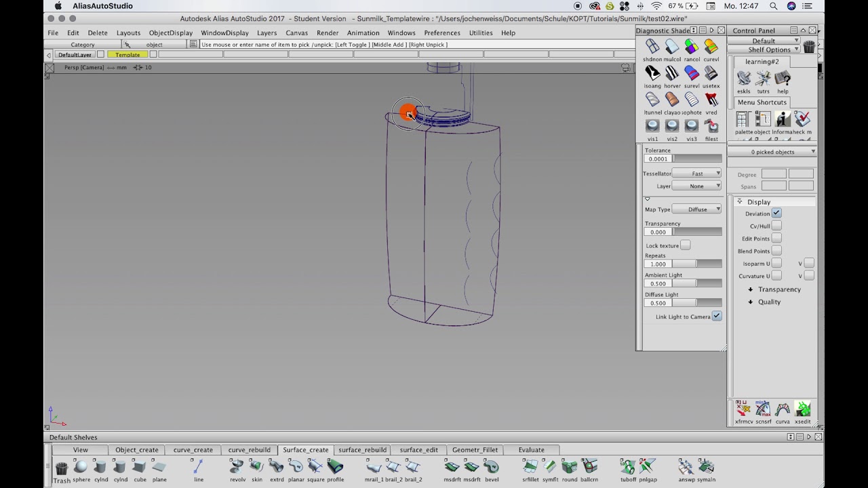Screen dimensions: 868x488
Task: Enable the Cv/Hull display checkbox
Action: 776,226
